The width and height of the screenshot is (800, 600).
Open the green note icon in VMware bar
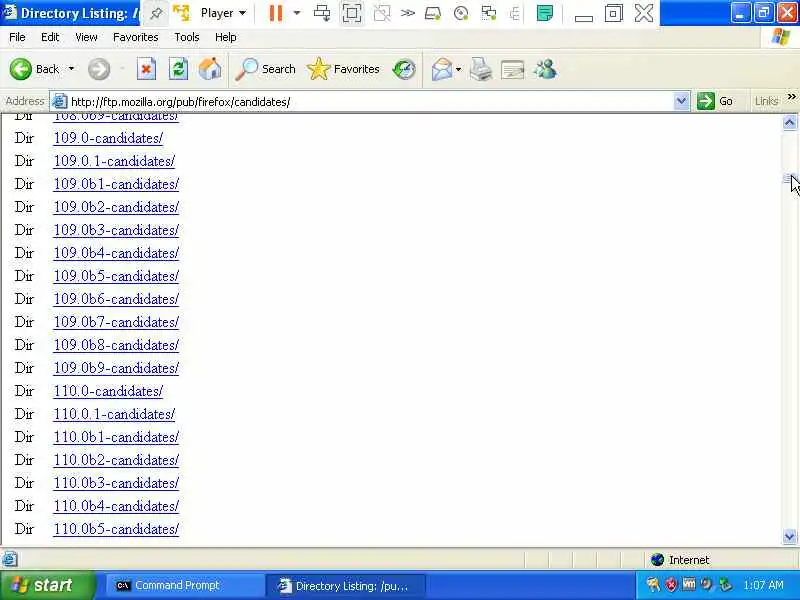tap(545, 13)
